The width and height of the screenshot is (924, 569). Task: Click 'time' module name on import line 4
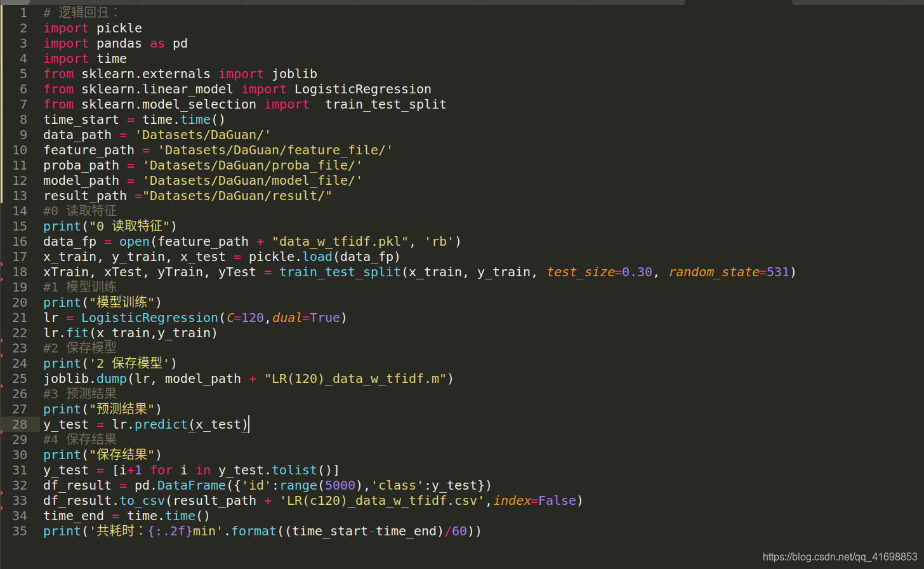click(x=112, y=58)
